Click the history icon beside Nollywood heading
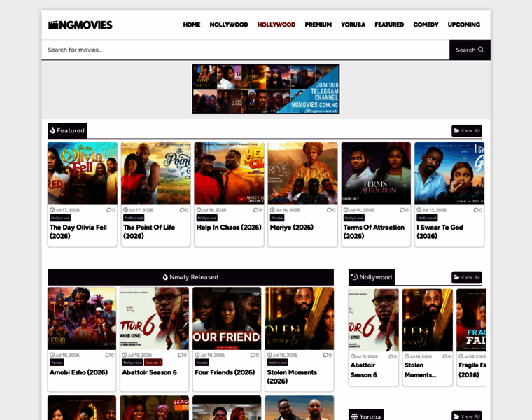The height and width of the screenshot is (420, 532). click(355, 276)
